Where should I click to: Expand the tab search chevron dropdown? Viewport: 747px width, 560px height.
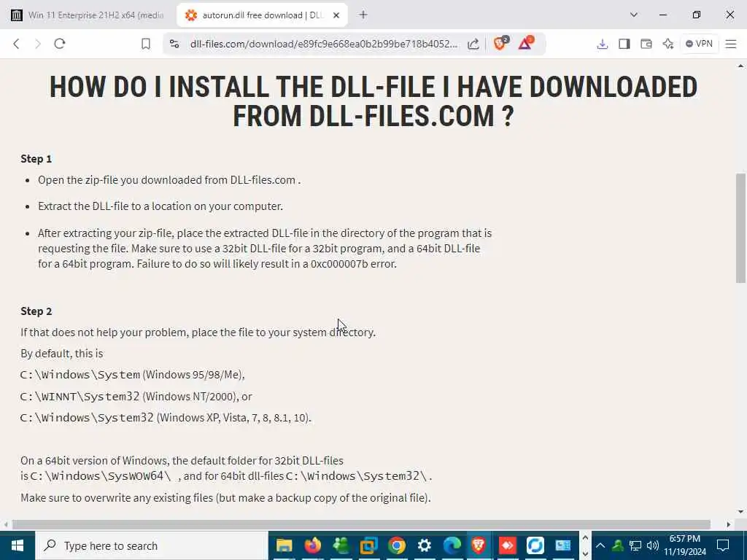634,15
